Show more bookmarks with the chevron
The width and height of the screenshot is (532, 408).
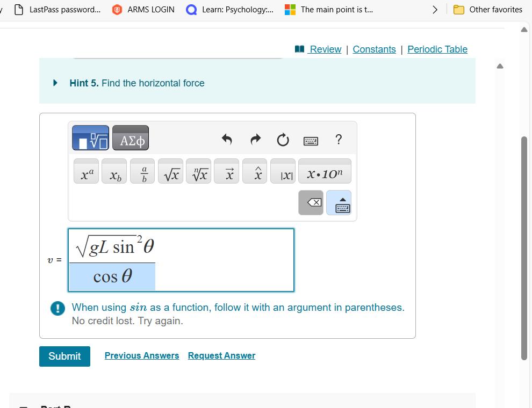click(435, 9)
